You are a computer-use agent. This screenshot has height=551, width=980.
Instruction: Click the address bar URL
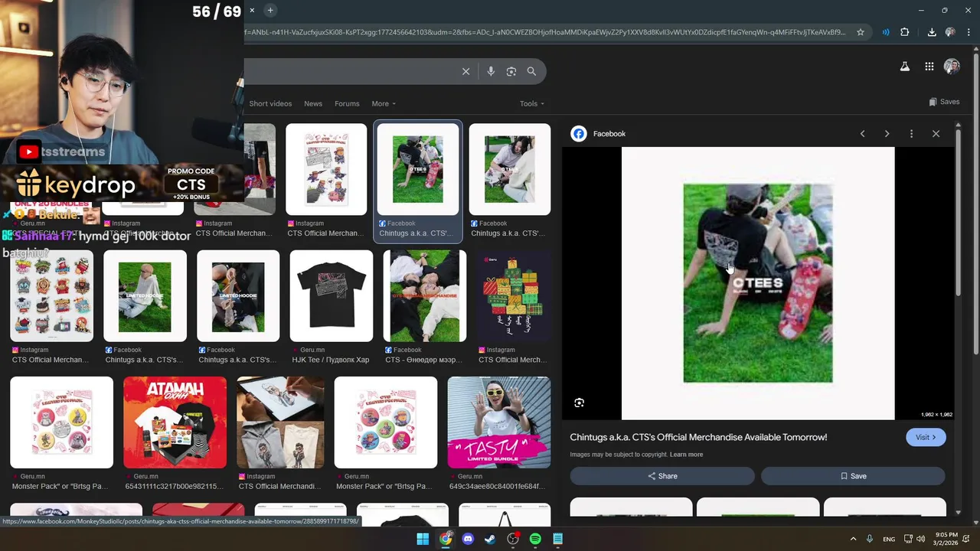point(545,32)
